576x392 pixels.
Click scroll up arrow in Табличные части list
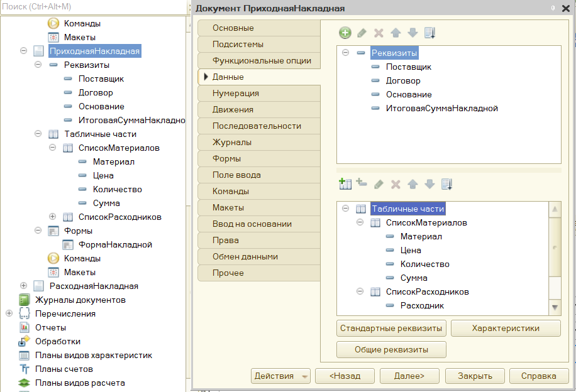pyautogui.click(x=555, y=209)
